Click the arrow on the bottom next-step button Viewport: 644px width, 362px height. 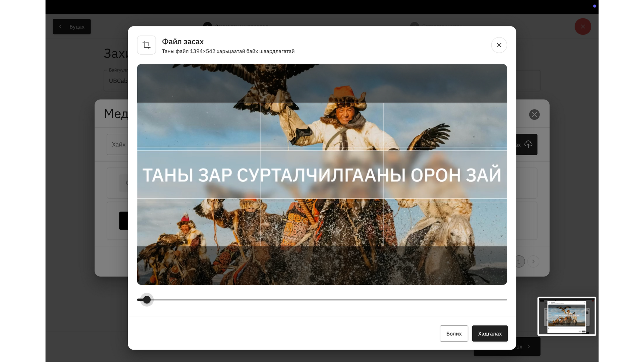coord(529,347)
